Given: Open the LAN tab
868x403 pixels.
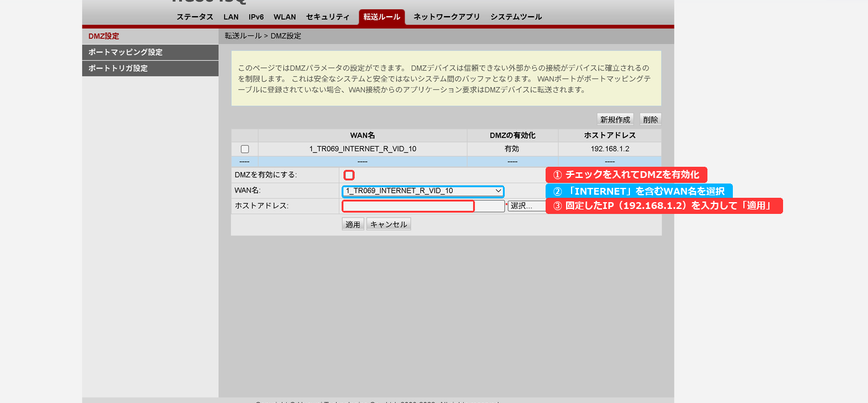Looking at the screenshot, I should (231, 17).
